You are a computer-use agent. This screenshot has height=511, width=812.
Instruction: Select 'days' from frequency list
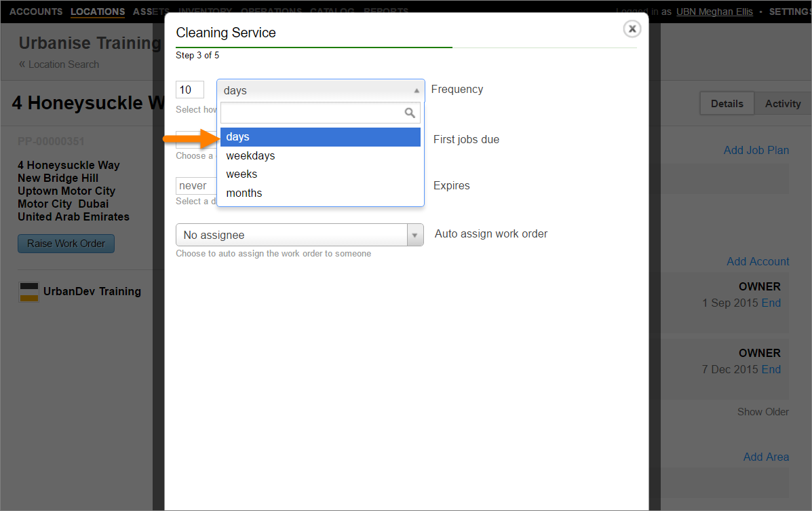click(320, 137)
